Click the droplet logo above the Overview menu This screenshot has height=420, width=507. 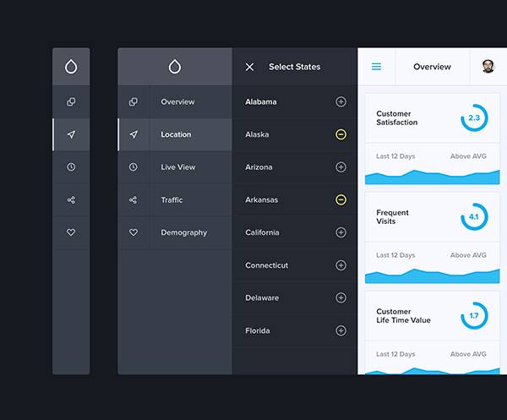(x=175, y=67)
